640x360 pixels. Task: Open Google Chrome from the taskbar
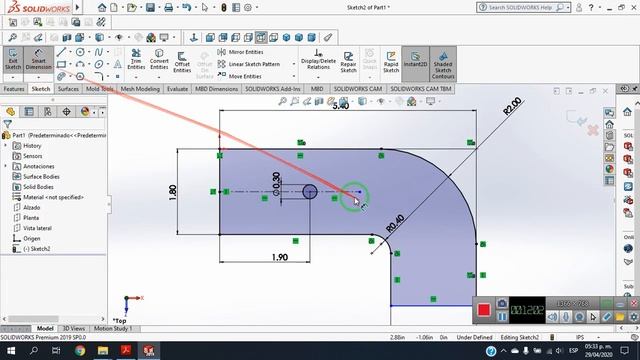click(x=80, y=351)
